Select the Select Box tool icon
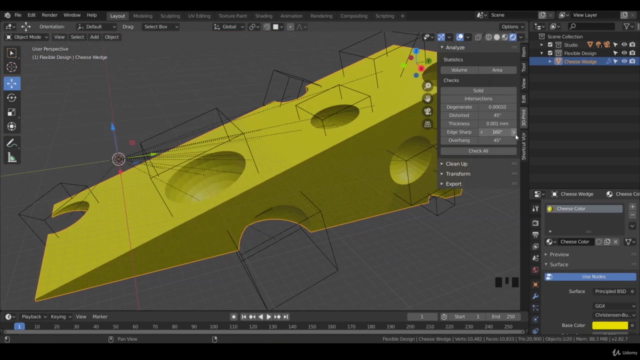Image resolution: width=640 pixels, height=360 pixels. tap(11, 53)
